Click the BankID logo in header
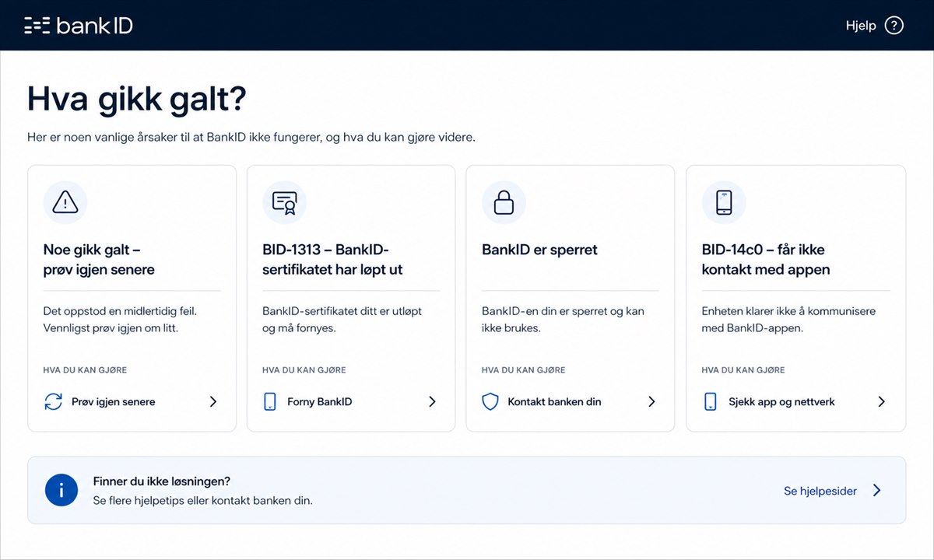The image size is (934, 560). click(79, 26)
